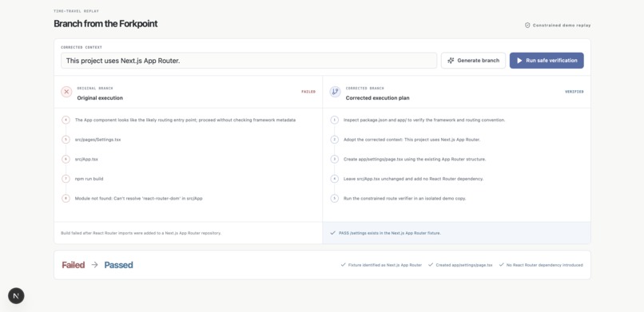This screenshot has width=644, height=312.
Task: Click the CORRECTED CONTEXT label
Action: (81, 47)
